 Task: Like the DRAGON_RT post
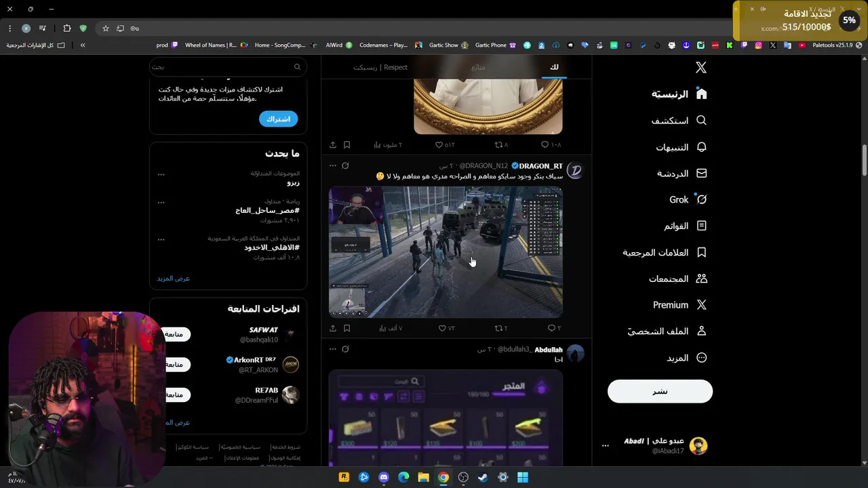point(446,328)
